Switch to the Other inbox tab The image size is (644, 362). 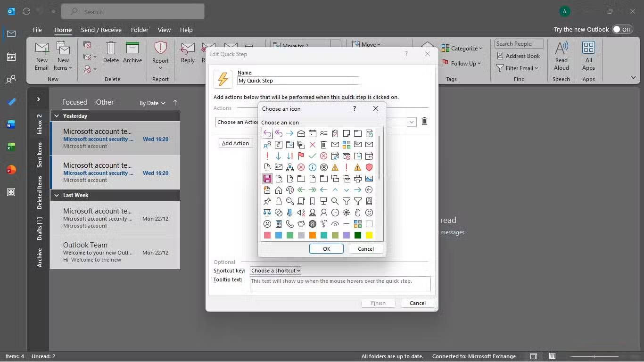click(105, 102)
